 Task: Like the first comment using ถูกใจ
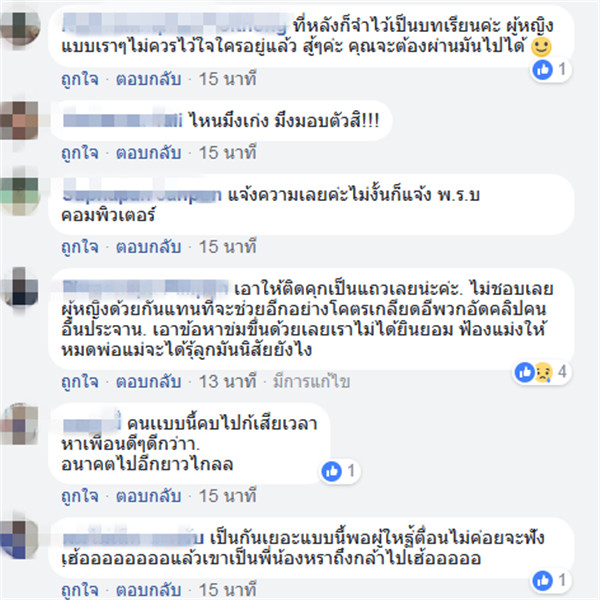[x=80, y=79]
